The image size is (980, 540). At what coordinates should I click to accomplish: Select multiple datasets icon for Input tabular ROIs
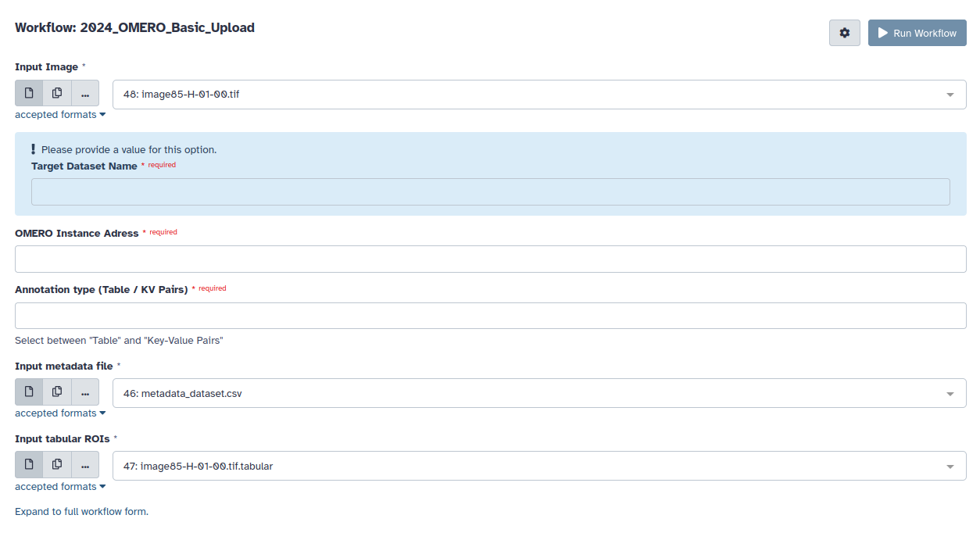coord(57,464)
